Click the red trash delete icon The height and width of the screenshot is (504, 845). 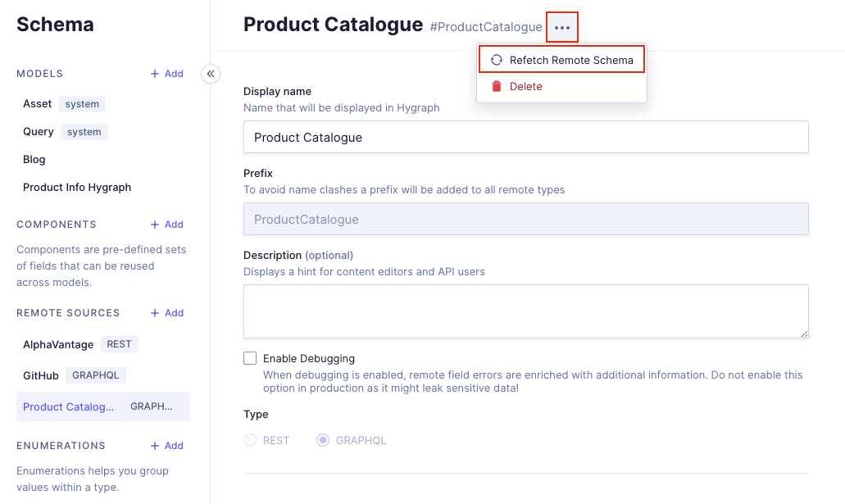coord(496,86)
